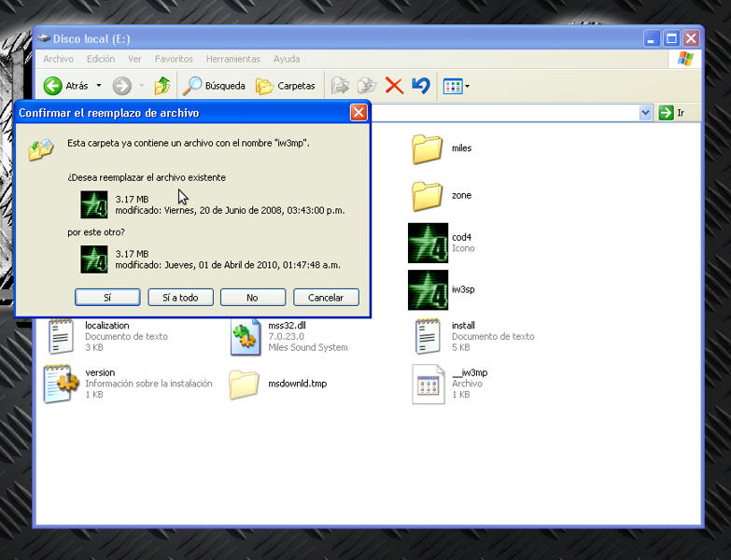Click Cancelar in the replace dialog
Screen dimensions: 731x560
pos(326,297)
